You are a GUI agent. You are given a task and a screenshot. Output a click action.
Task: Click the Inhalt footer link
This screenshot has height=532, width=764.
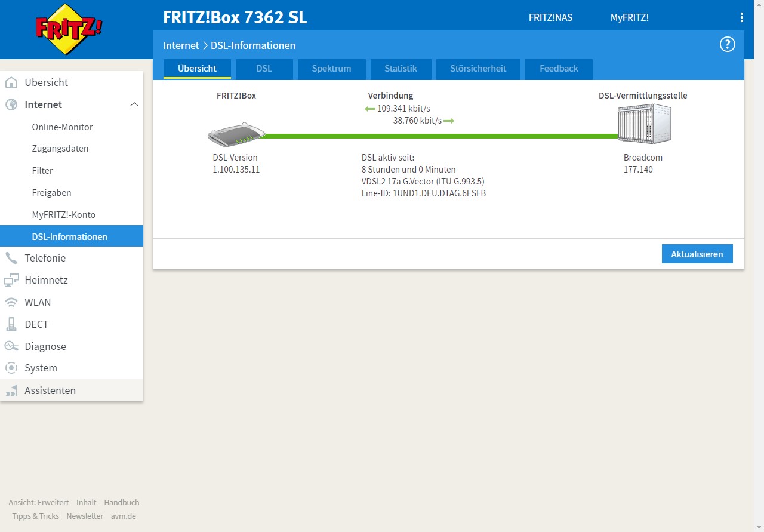(87, 502)
